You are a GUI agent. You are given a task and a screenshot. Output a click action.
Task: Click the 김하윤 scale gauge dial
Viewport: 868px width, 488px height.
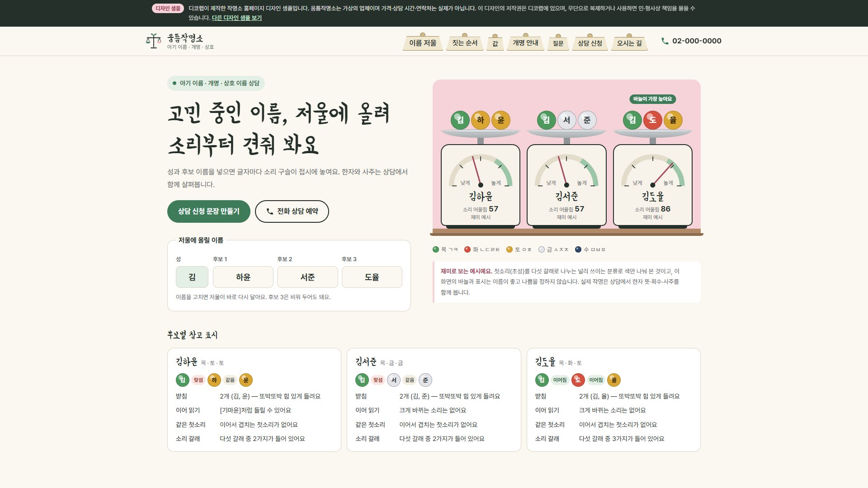[x=481, y=171]
